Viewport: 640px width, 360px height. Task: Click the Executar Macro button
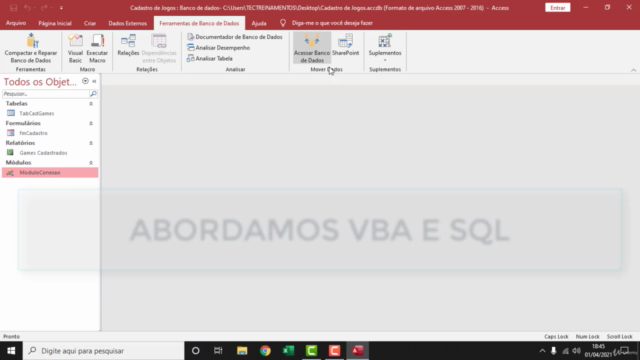pos(97,48)
